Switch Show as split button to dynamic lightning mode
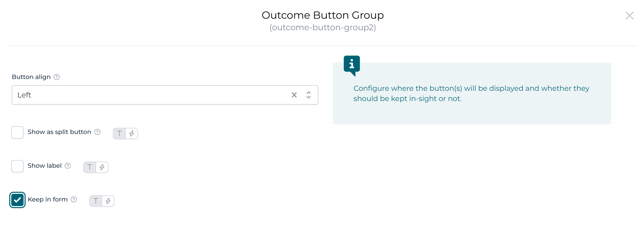 [x=131, y=133]
